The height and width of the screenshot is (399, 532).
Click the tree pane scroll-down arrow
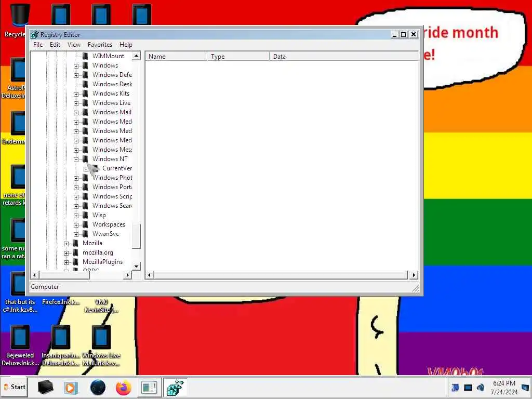[137, 267]
